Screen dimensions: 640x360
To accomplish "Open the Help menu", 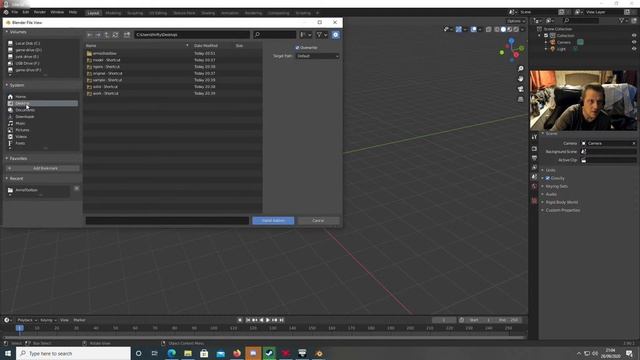I will coord(73,12).
